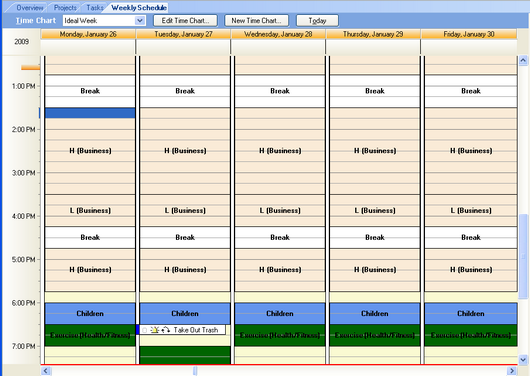This screenshot has height=376, width=530.
Task: Click the New Time Chart... button
Action: click(257, 21)
